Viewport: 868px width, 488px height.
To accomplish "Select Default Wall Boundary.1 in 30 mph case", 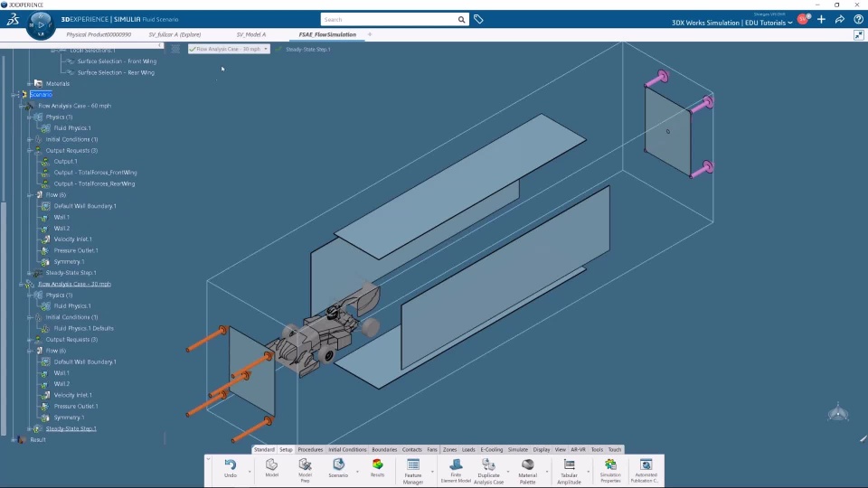I will 85,361.
